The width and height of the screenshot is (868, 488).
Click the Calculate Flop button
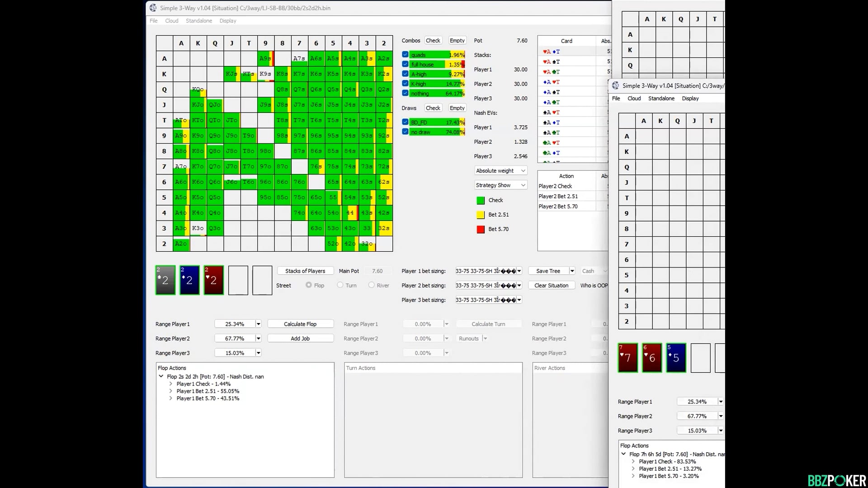point(300,324)
